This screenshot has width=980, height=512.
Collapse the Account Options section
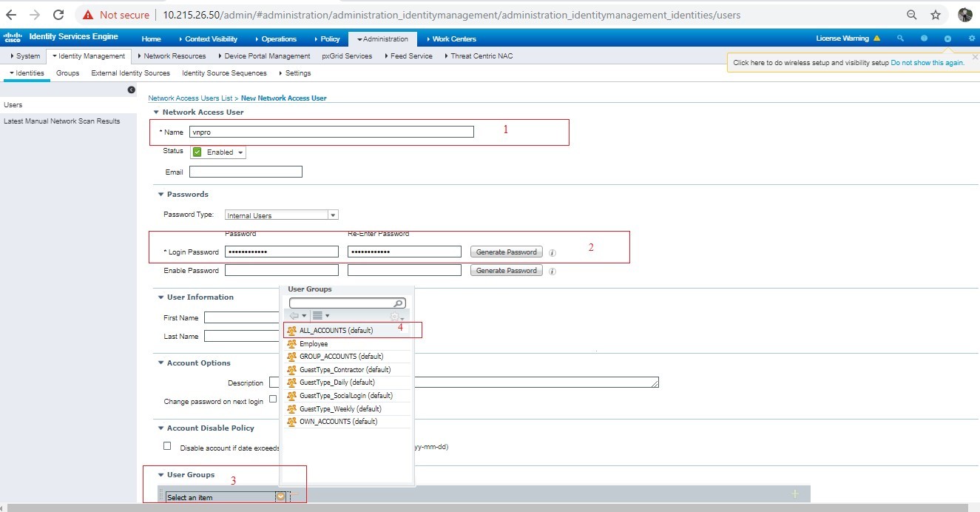coord(160,363)
